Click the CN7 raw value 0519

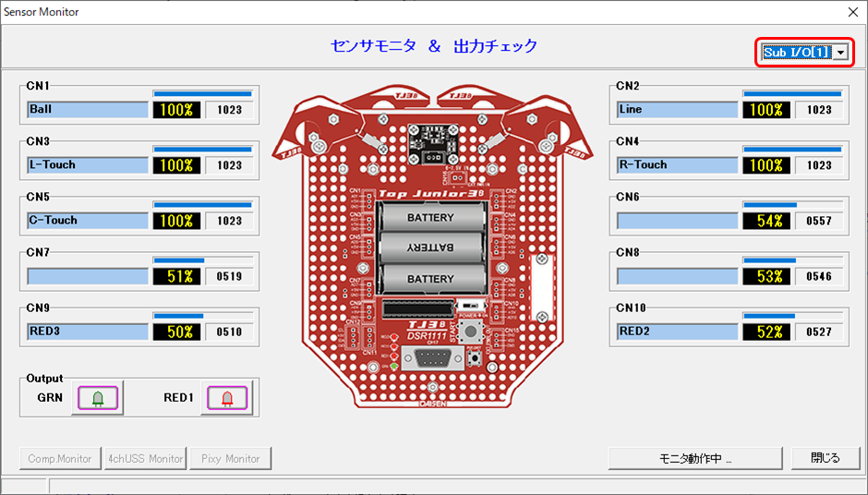pos(229,276)
